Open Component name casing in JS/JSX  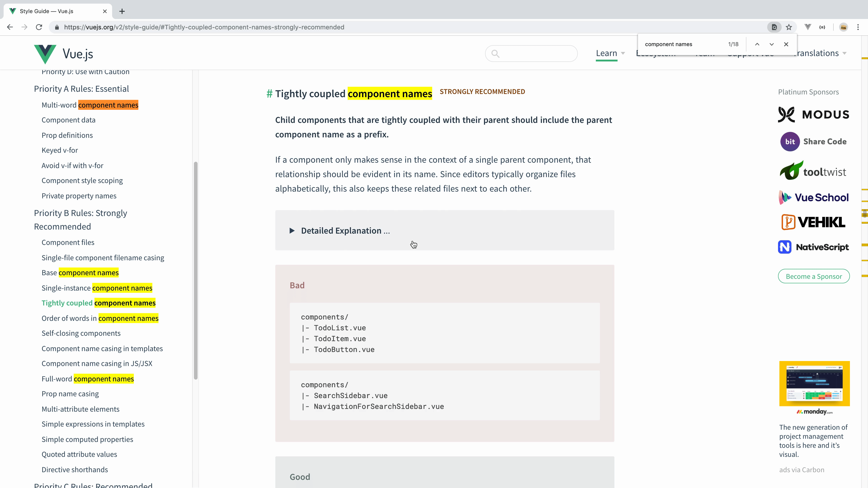coord(97,364)
